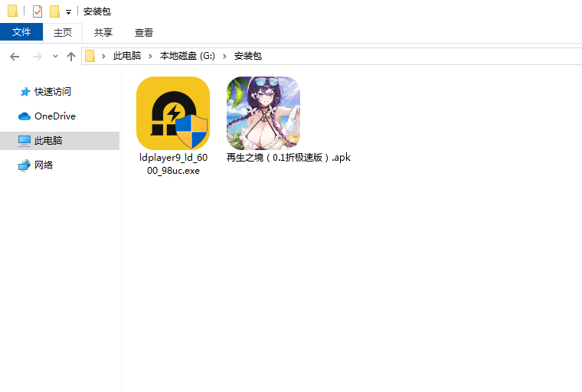Click the New Folder icon in title bar
The width and height of the screenshot is (582, 392).
tap(54, 11)
